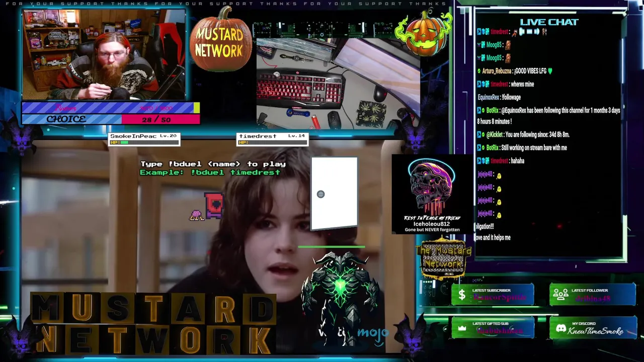Click the round door knob
The height and width of the screenshot is (362, 644).
(x=320, y=194)
